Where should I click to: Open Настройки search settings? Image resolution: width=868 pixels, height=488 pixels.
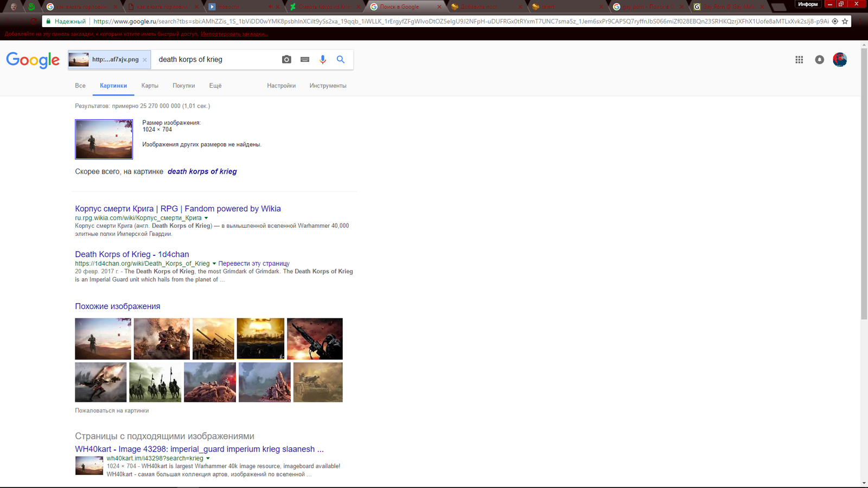pos(282,86)
